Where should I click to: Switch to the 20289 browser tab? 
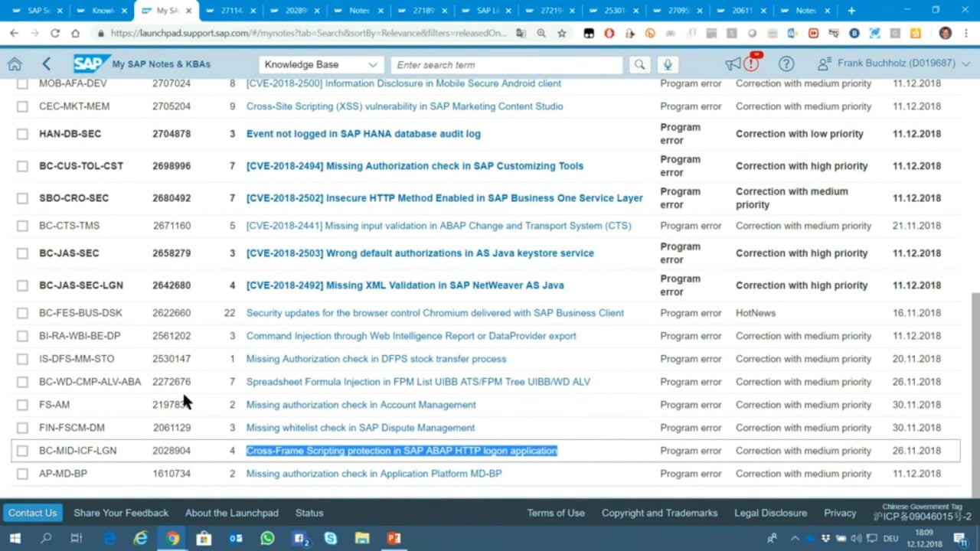point(297,11)
